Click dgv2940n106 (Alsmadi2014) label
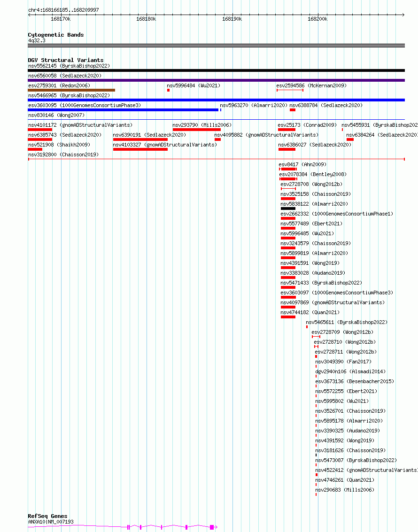 350,371
